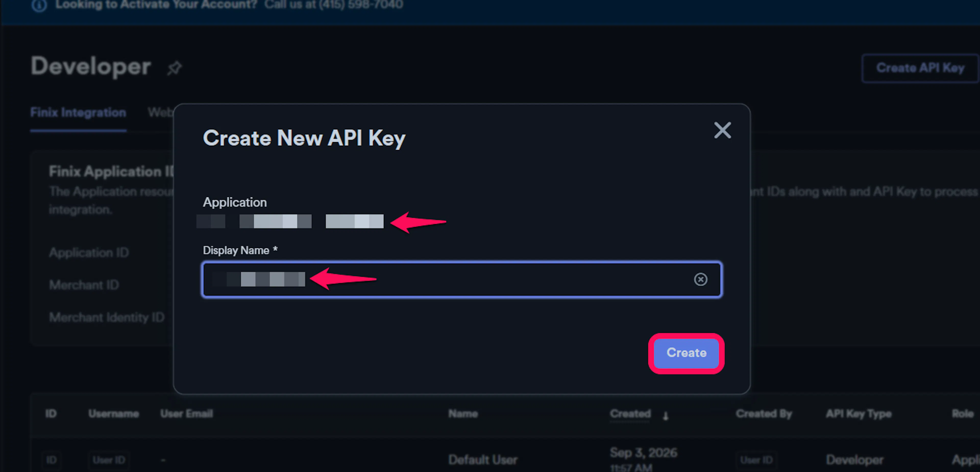Sort by Created column arrow icon

(665, 416)
